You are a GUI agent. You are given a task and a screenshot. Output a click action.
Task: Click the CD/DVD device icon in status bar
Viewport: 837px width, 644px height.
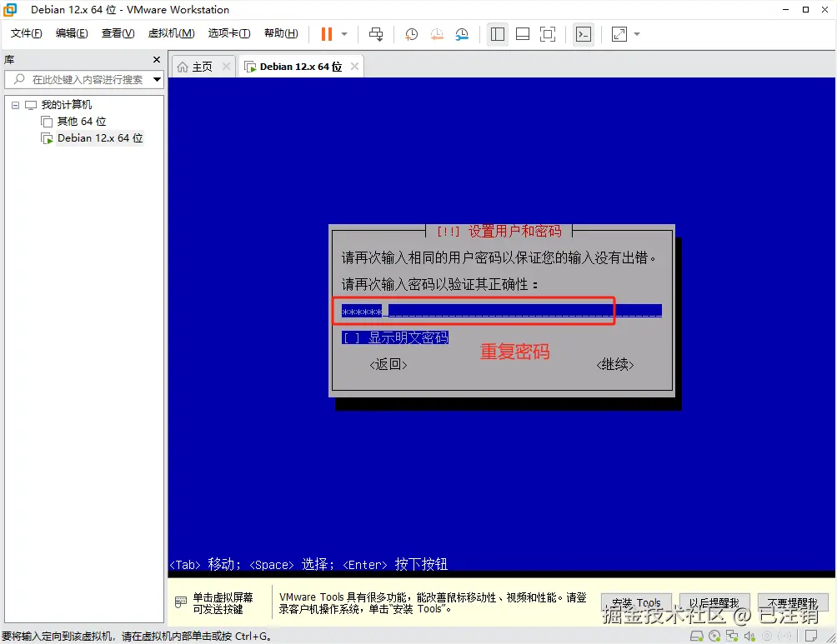tap(714, 637)
